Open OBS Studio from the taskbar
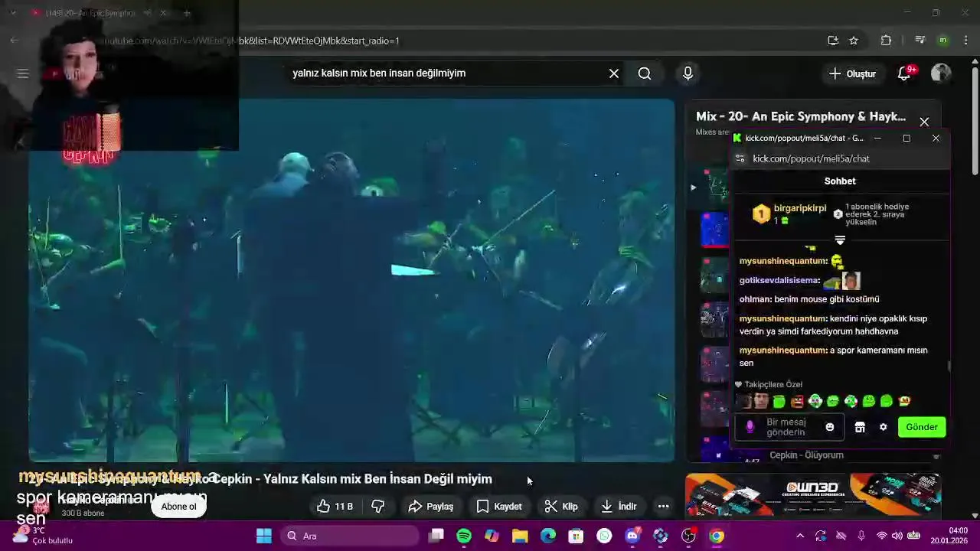Screen dimensions: 980x551 (688, 536)
